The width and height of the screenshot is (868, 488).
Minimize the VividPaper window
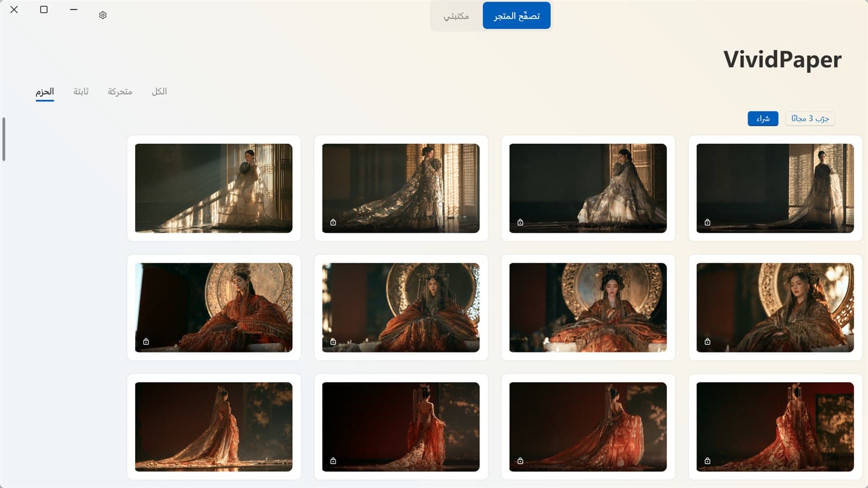click(74, 9)
